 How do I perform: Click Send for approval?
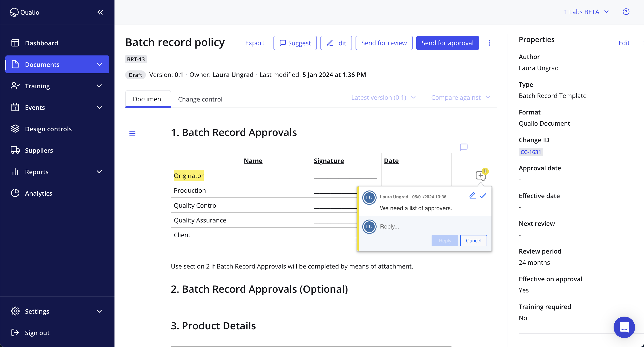point(447,43)
